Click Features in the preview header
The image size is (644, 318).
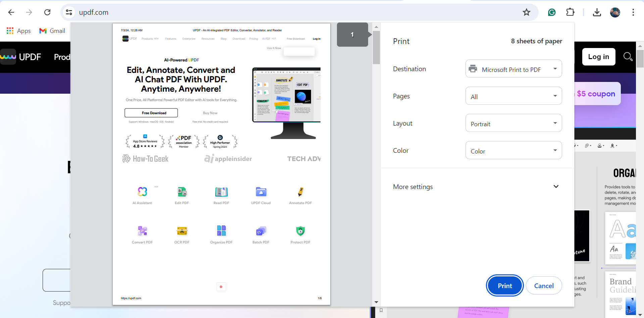(170, 39)
